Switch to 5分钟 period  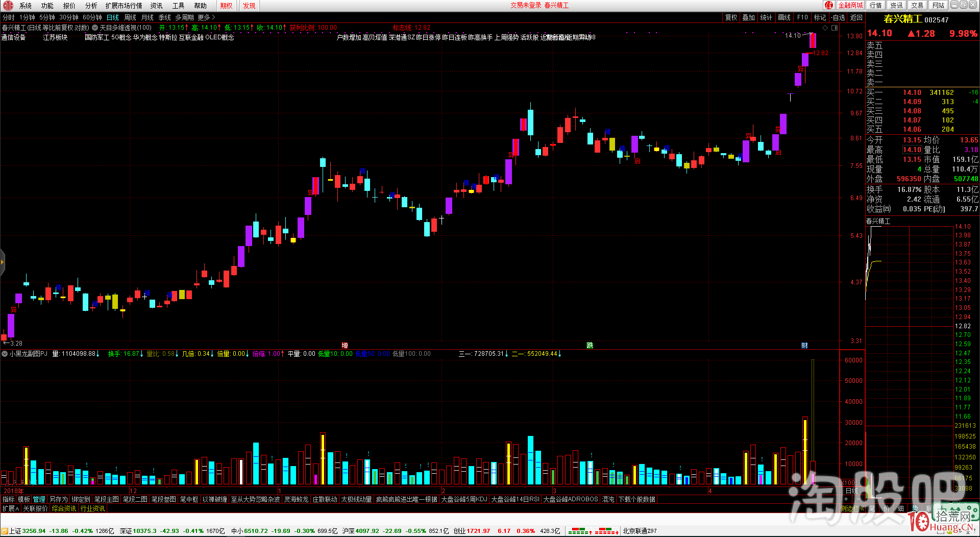coord(47,17)
